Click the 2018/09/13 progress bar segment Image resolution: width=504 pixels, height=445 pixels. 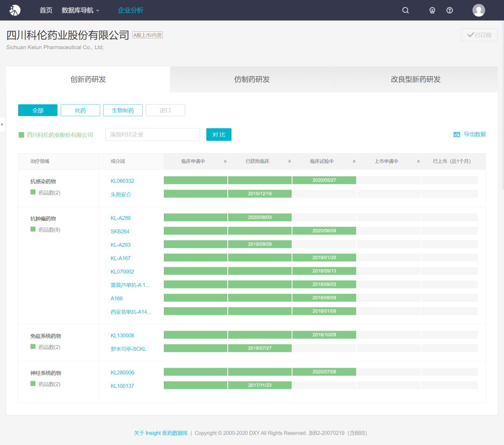click(324, 271)
